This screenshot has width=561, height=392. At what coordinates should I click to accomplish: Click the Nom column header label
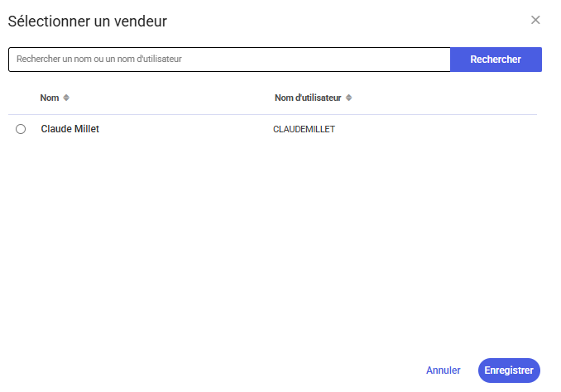coord(50,98)
